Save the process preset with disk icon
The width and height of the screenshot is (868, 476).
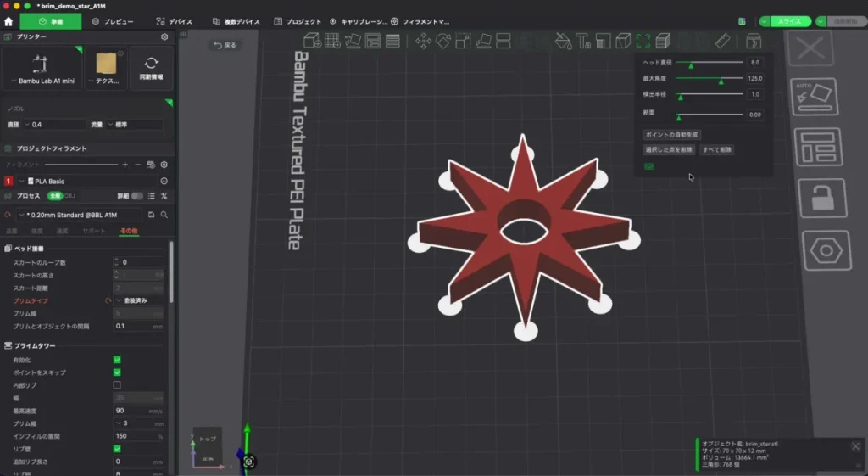[x=151, y=215]
